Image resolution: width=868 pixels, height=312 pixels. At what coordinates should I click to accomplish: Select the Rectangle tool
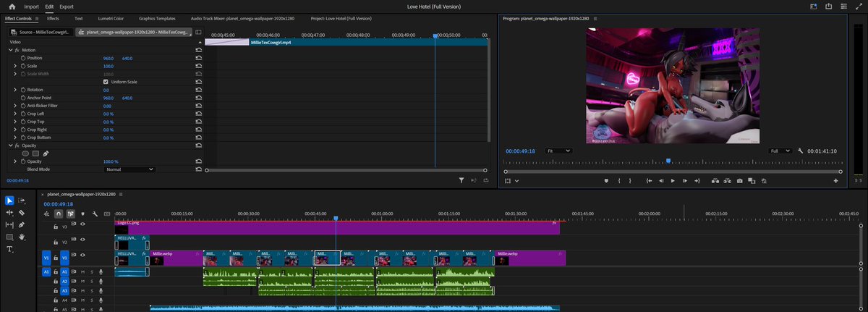[x=10, y=237]
